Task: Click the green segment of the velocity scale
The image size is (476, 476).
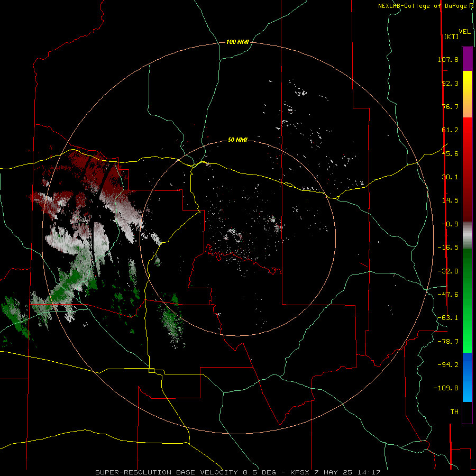Action: click(x=467, y=300)
